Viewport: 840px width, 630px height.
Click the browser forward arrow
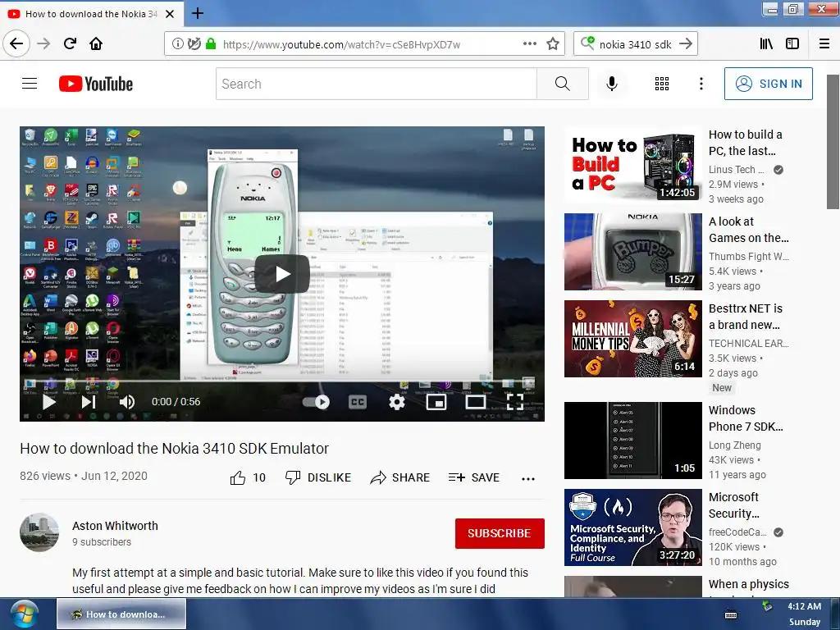[43, 44]
